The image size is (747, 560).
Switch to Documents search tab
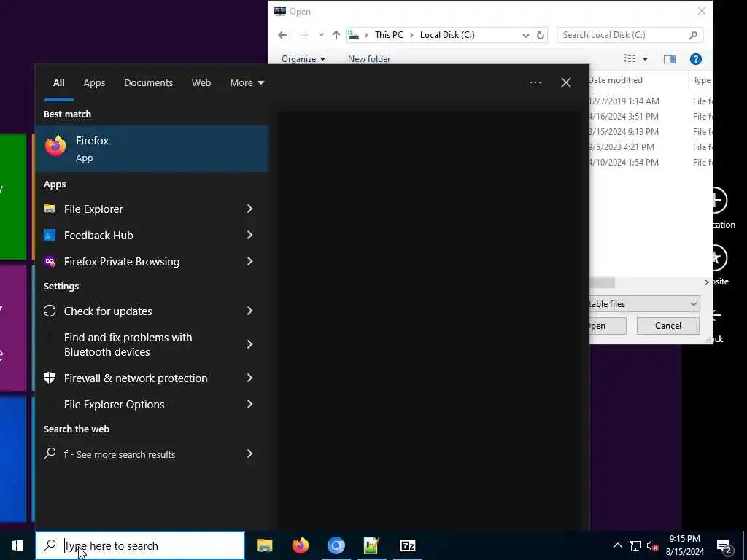point(148,83)
